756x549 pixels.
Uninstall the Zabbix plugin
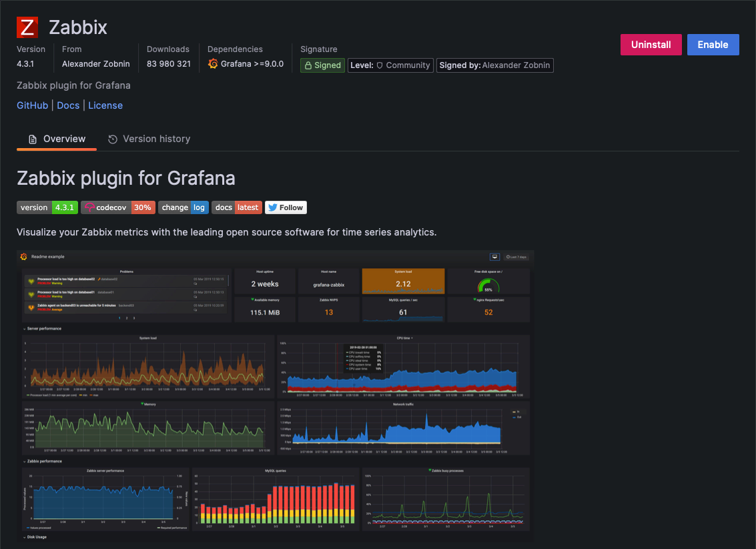(651, 45)
